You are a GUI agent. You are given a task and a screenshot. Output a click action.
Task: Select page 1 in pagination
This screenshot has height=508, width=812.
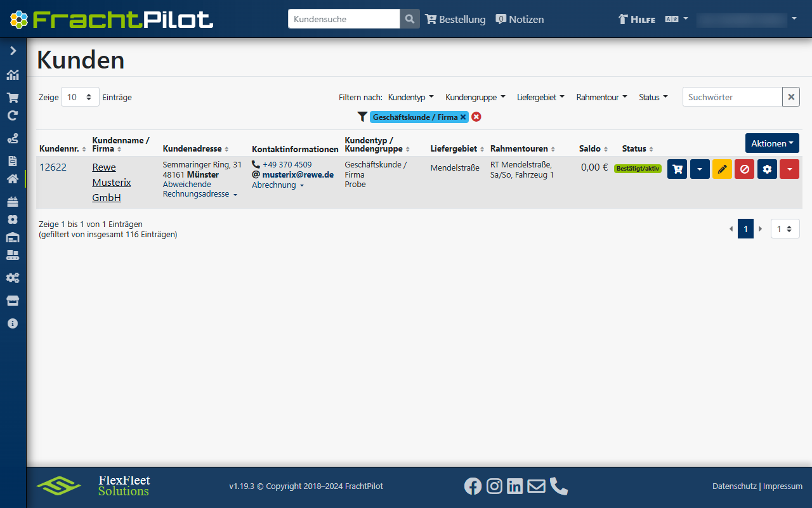pyautogui.click(x=745, y=229)
